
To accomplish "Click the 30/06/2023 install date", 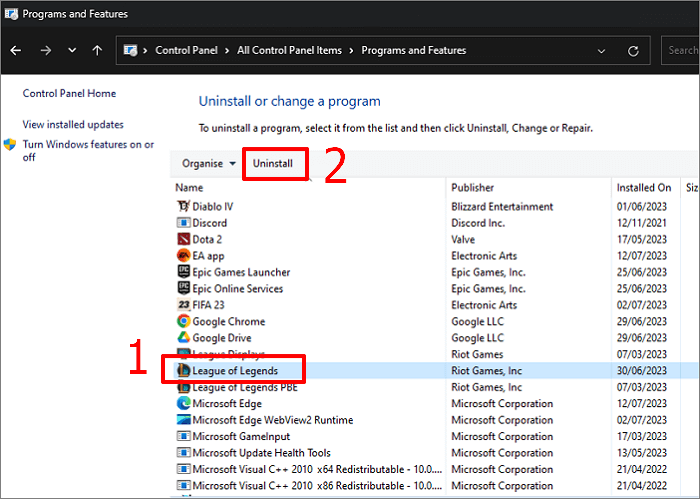I will coord(642,371).
